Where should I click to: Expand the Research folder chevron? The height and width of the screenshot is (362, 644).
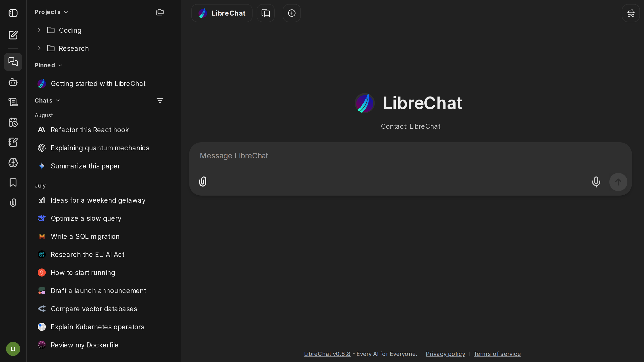39,48
